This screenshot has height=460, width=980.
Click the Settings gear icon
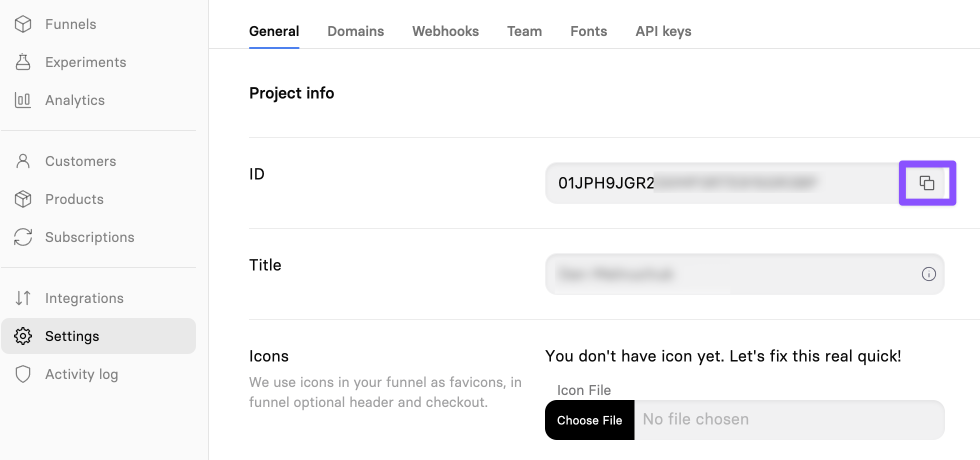point(23,336)
